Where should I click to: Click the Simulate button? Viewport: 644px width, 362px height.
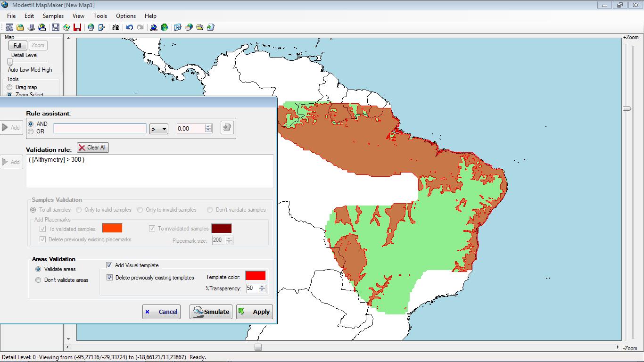[211, 312]
